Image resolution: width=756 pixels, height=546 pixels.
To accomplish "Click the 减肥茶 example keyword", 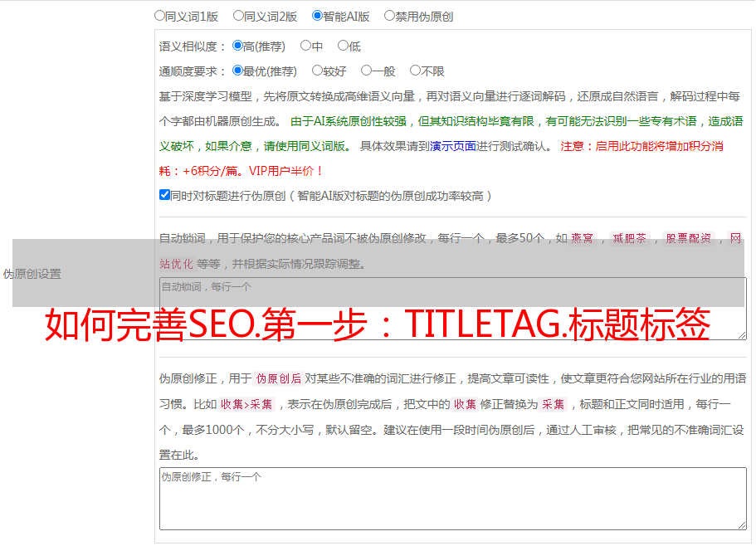I will click(x=629, y=238).
